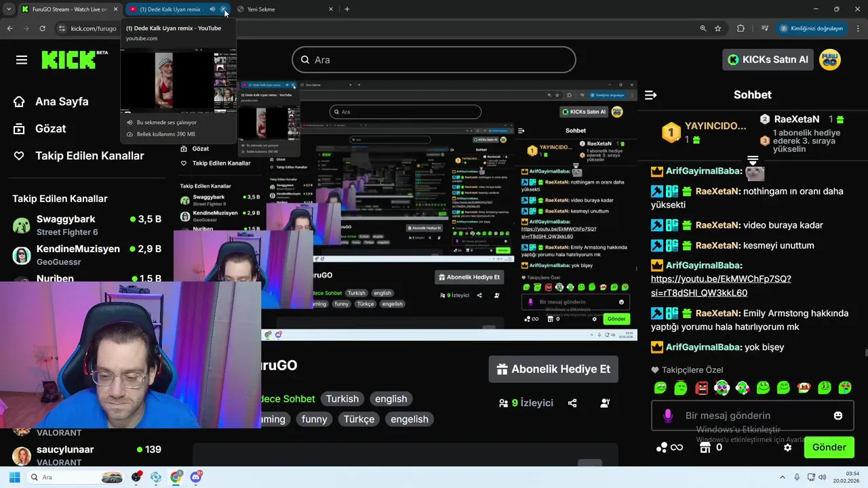Mute the YouTube tab audio icon

tap(212, 9)
